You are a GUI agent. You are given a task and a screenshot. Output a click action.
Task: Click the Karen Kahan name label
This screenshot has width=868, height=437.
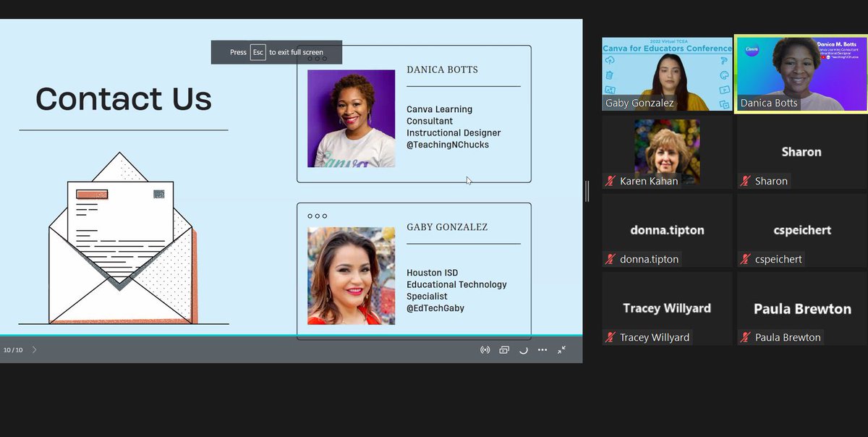(x=649, y=181)
